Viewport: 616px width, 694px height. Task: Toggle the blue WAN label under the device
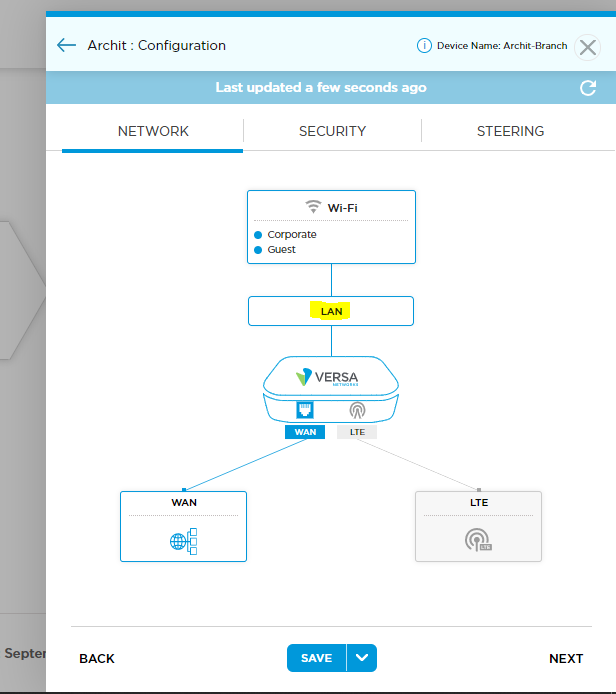[x=305, y=432]
